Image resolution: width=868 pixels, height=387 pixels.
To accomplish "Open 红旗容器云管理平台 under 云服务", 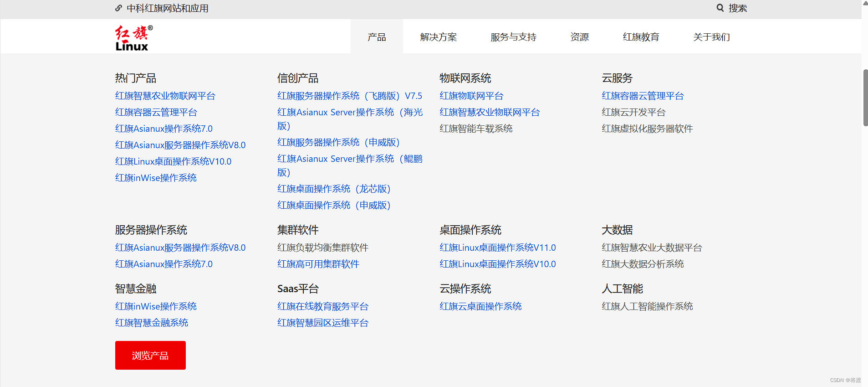I will click(643, 96).
